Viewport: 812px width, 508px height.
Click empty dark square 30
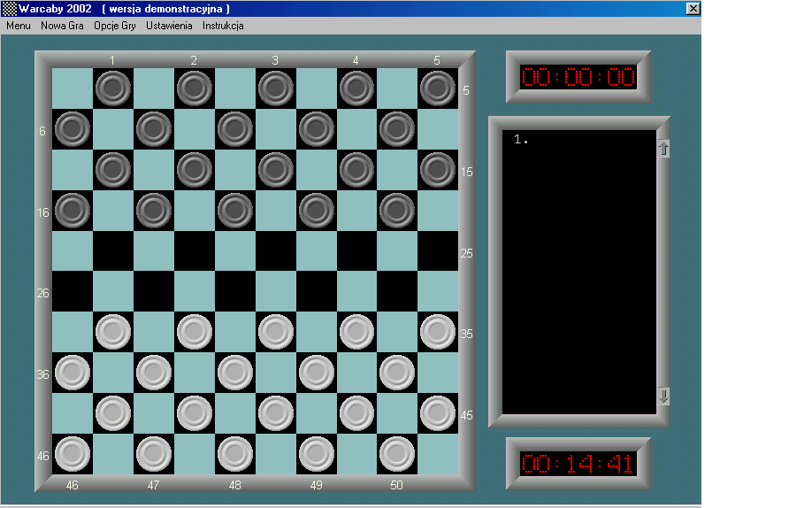397,291
